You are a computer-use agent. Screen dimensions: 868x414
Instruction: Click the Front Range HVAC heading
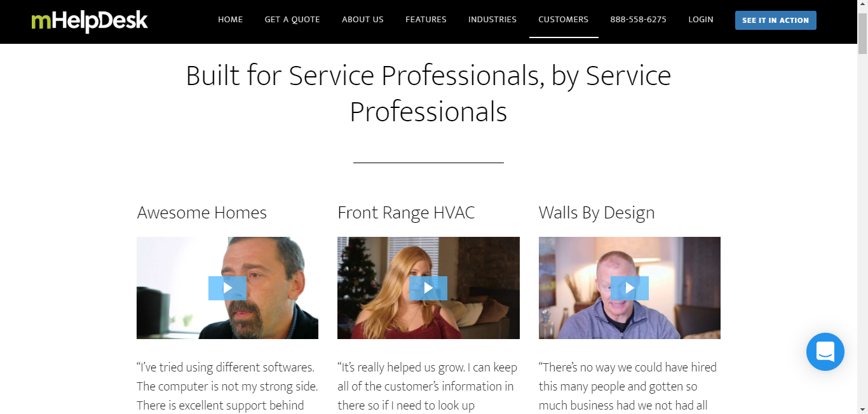[406, 212]
